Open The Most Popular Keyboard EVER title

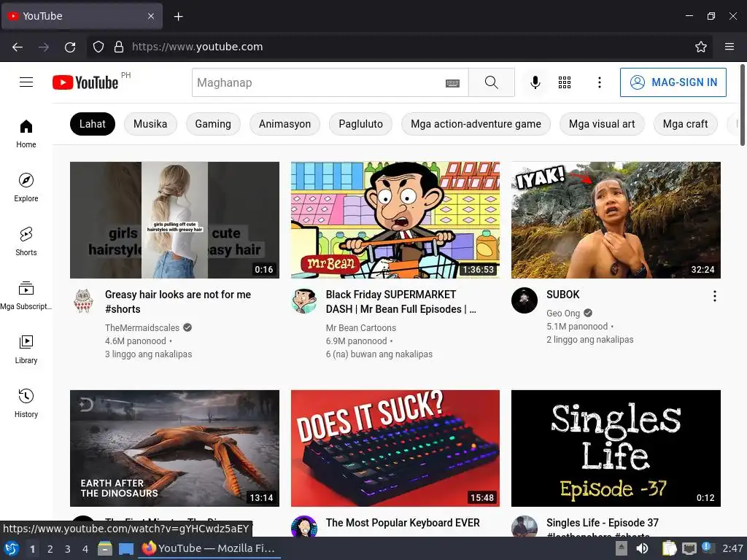(403, 523)
